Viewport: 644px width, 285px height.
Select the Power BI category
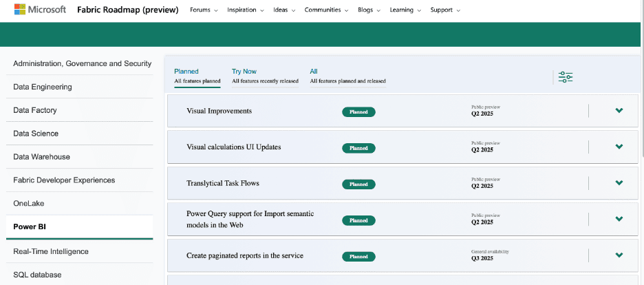[x=80, y=226]
